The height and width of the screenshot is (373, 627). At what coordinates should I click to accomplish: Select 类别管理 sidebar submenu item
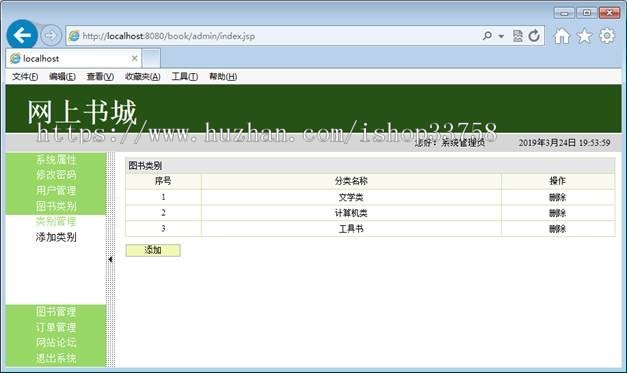[56, 221]
